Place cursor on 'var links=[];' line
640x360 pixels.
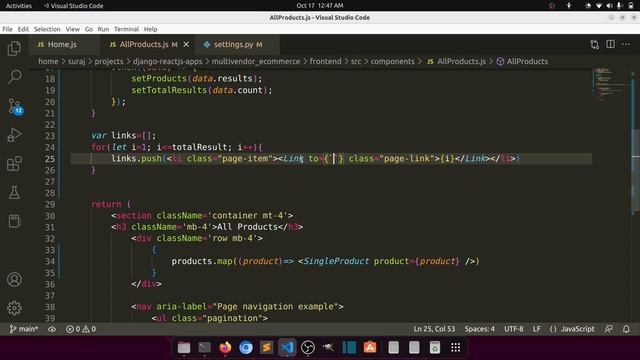(123, 136)
